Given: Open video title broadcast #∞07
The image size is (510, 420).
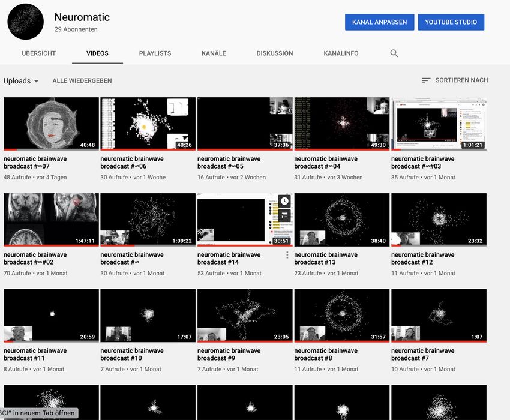Looking at the screenshot, I should point(35,163).
